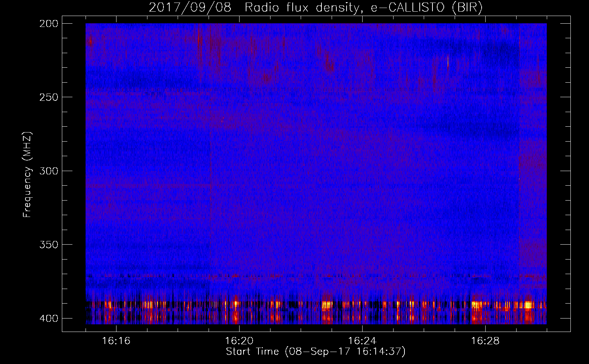This screenshot has height=364, width=589.
Task: Click the 16:20 time tick label
Action: pyautogui.click(x=239, y=341)
